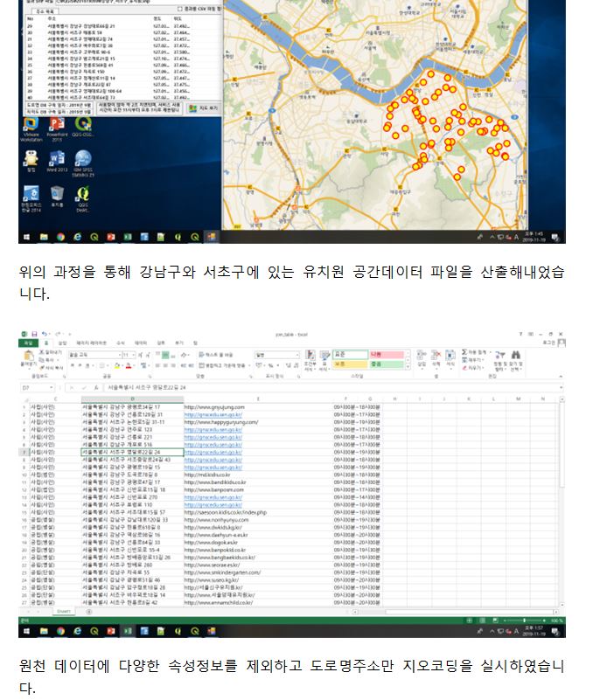Adjust the Excel zoom slider in the status bar
Viewport: 600px width, 700px height.
point(524,620)
